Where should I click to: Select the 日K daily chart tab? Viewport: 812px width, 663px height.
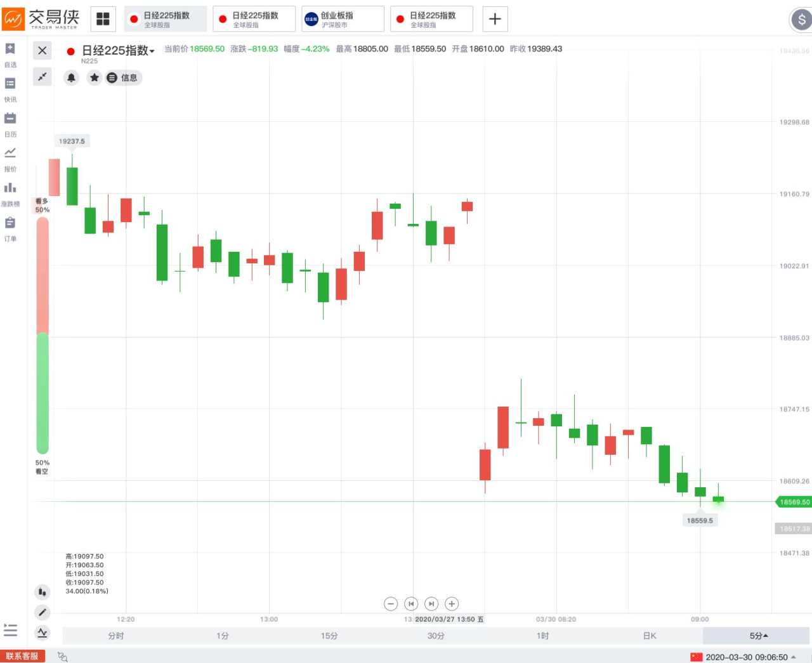[x=649, y=635]
